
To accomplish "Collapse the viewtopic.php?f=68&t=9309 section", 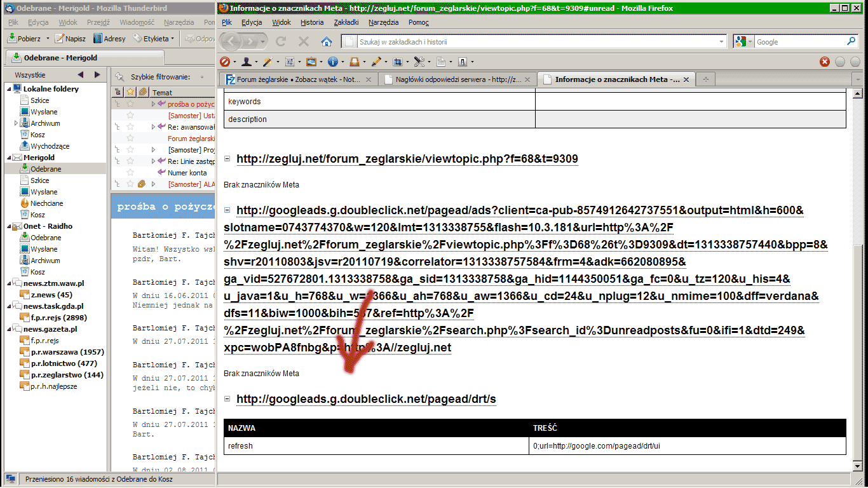I will (227, 158).
